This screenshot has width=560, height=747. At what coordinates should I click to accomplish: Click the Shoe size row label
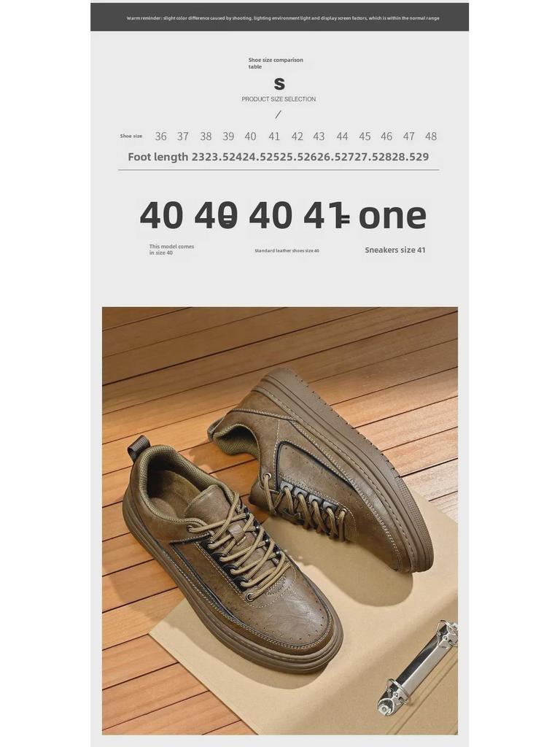(131, 136)
